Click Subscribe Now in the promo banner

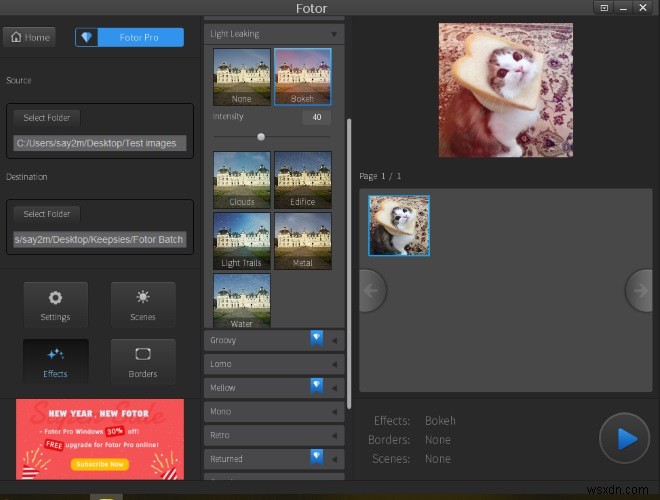(100, 464)
